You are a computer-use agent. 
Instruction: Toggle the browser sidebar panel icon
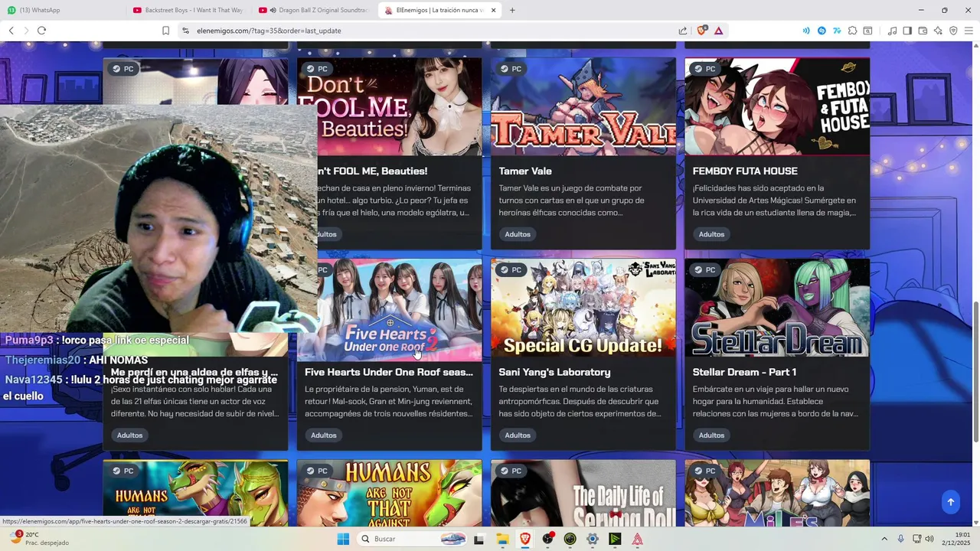tap(907, 31)
